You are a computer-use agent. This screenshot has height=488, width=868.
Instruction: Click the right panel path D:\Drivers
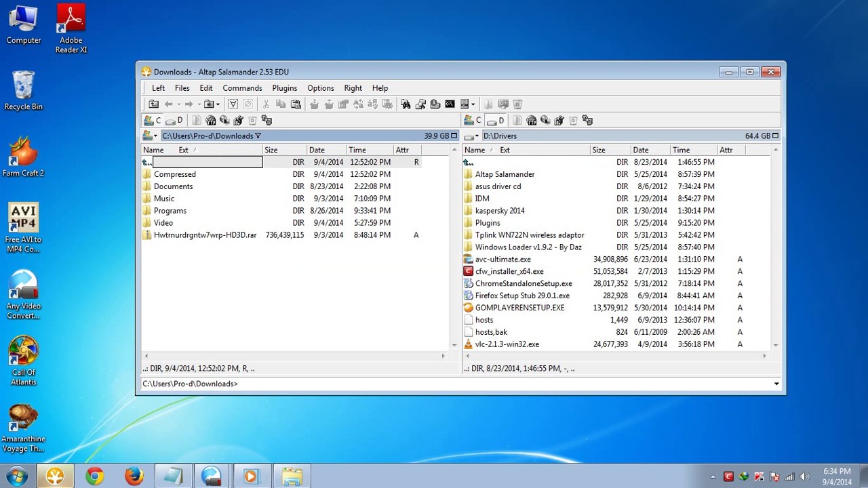pyautogui.click(x=500, y=136)
